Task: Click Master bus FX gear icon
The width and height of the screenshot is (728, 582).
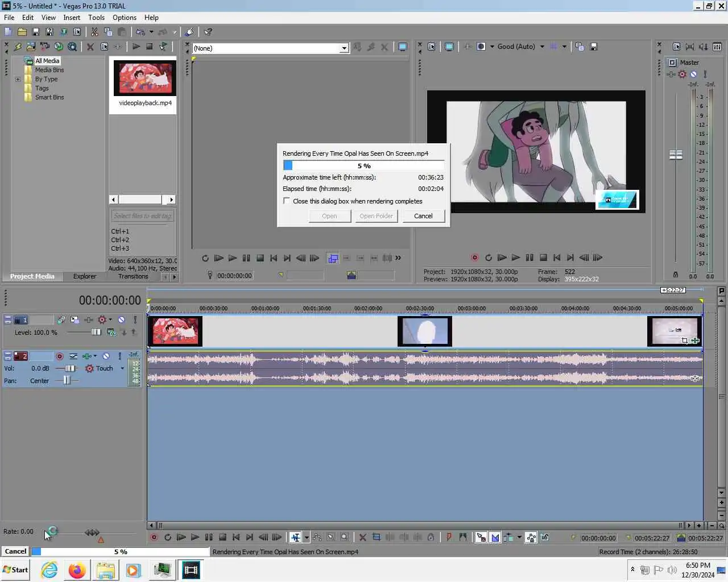Action: tap(682, 74)
